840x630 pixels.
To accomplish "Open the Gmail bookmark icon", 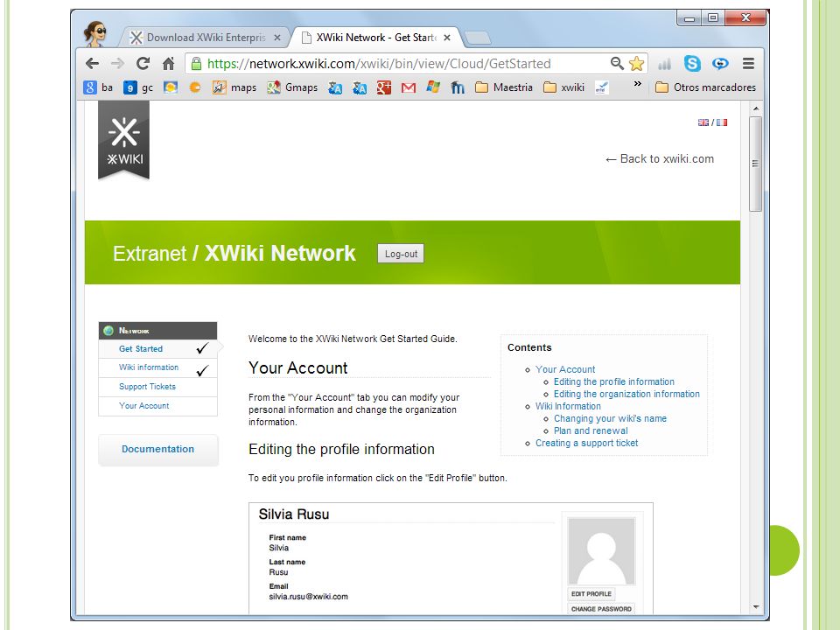I will click(x=409, y=87).
